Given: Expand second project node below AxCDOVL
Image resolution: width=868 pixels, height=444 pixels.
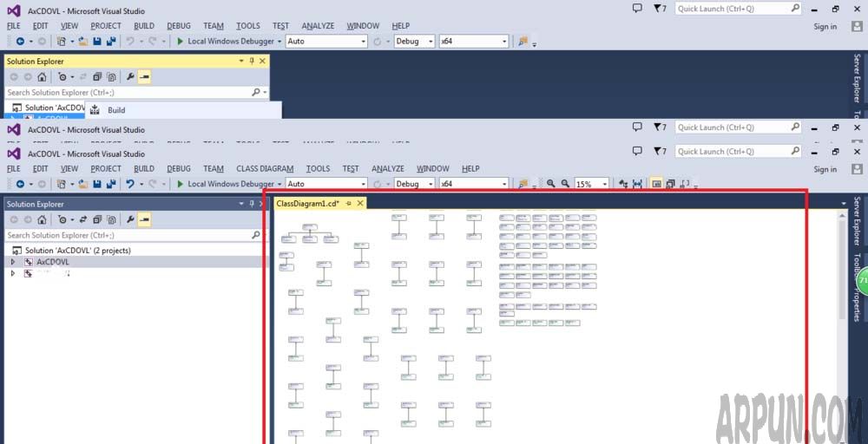Looking at the screenshot, I should 13,273.
